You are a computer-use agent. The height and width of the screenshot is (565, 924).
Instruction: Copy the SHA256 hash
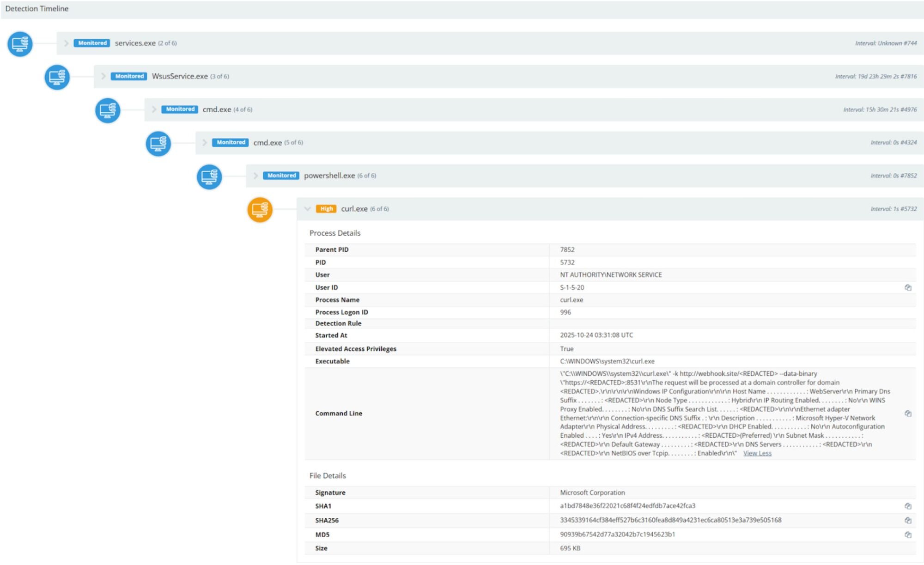click(907, 521)
